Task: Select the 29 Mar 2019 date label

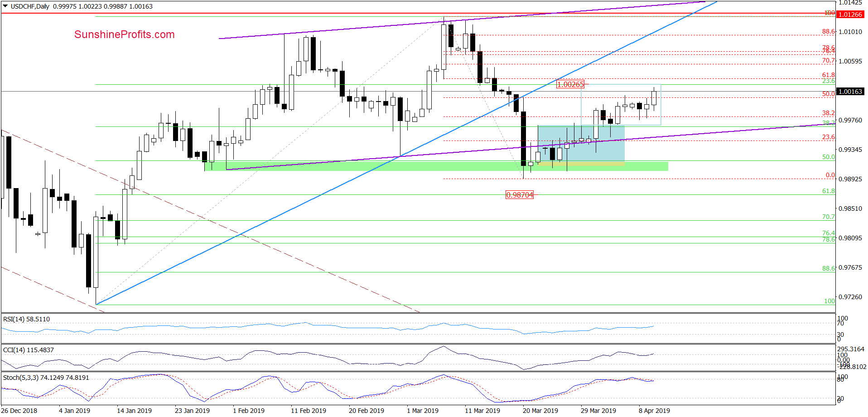Action: coord(598,411)
